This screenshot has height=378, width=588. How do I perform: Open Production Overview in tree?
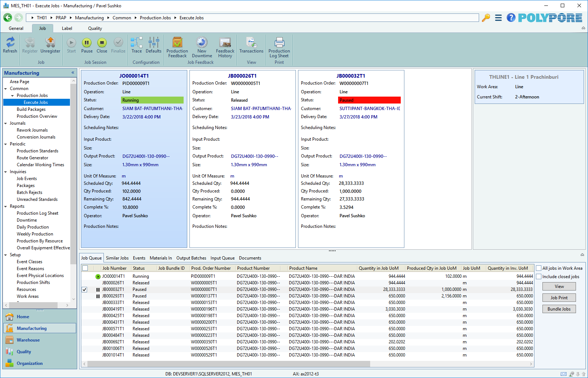(x=37, y=116)
